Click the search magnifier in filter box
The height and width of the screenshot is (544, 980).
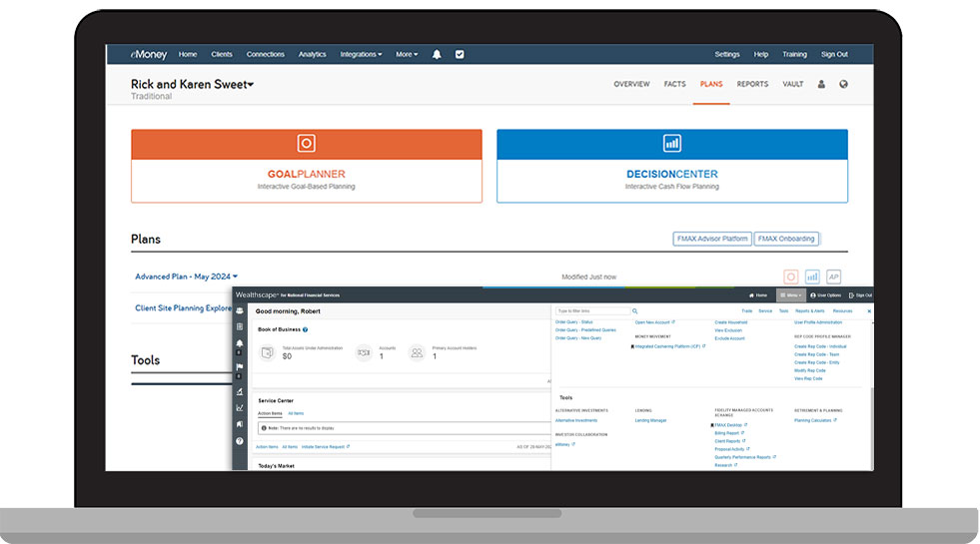coord(634,311)
